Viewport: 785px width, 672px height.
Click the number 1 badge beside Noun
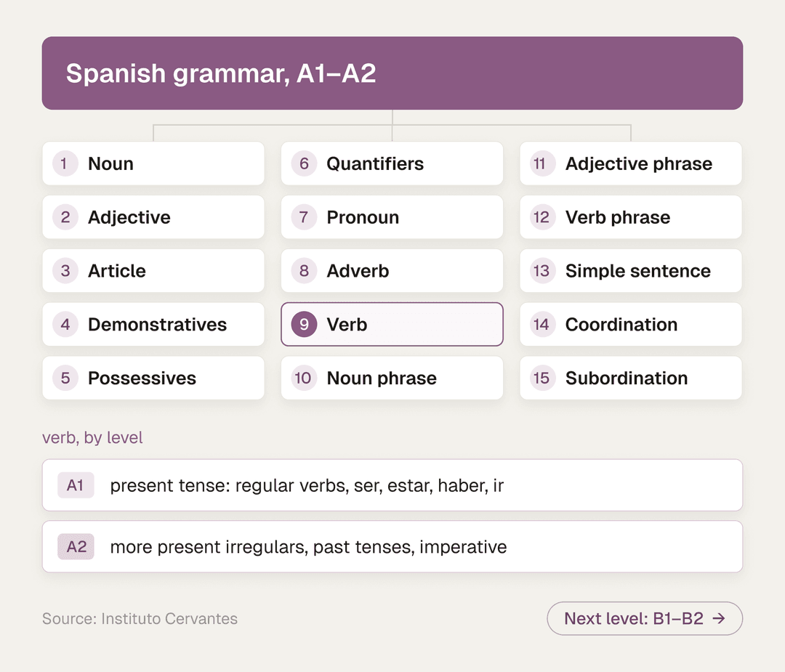click(x=65, y=163)
